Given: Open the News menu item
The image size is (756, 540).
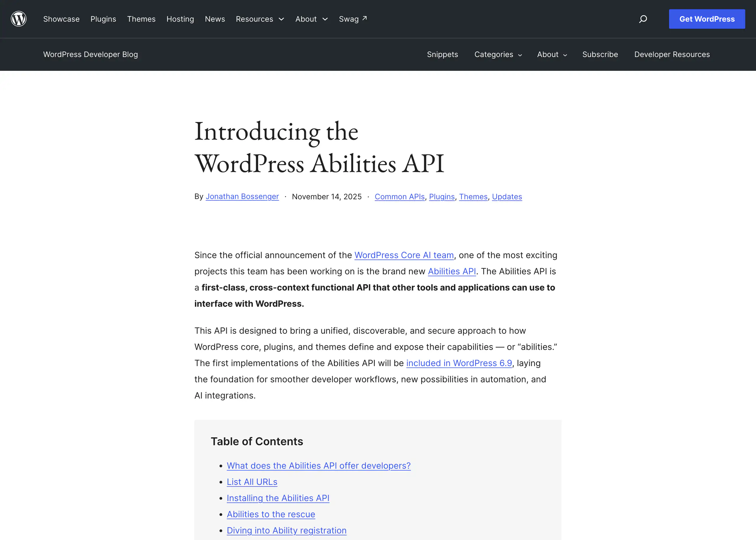Looking at the screenshot, I should click(215, 19).
